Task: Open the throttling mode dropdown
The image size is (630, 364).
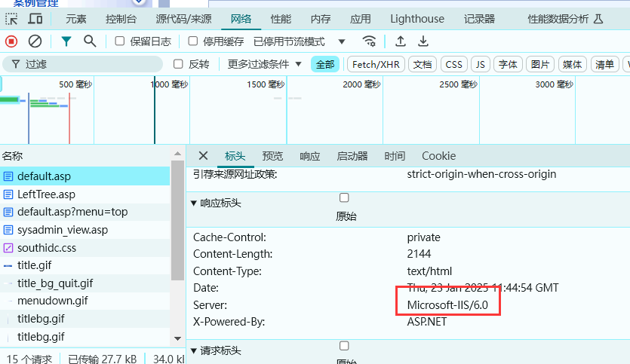Action: point(300,41)
